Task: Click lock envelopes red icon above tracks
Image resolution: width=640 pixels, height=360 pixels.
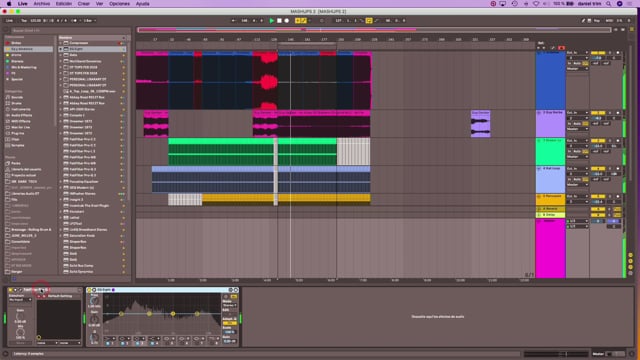Action: 561,48
